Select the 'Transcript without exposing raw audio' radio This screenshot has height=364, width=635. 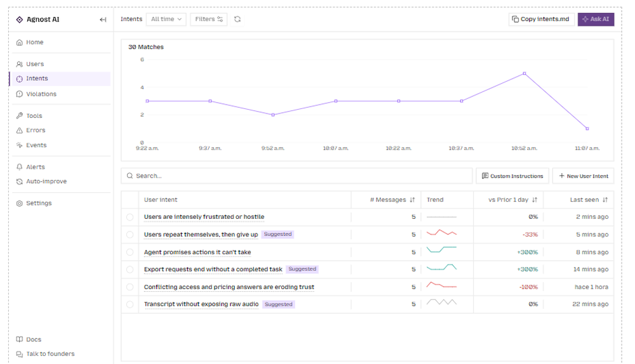(130, 304)
